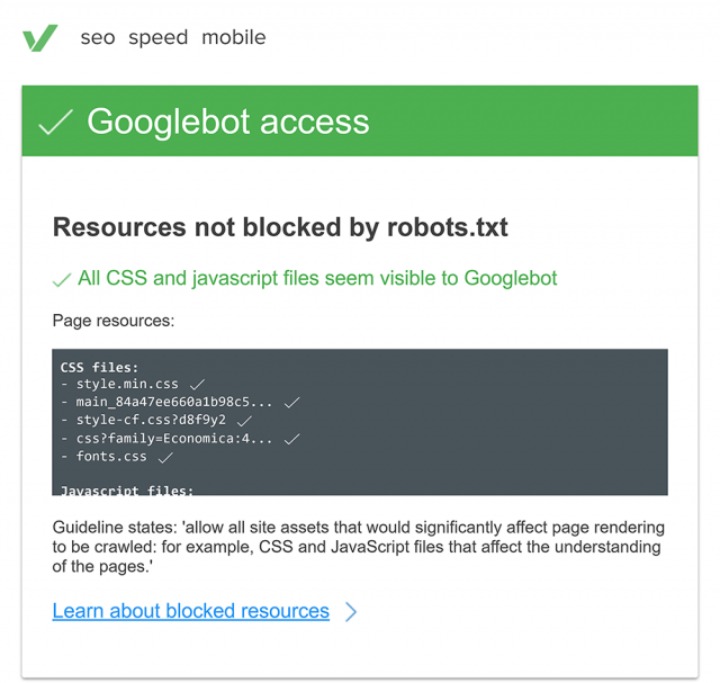Open the speed menu item

pyautogui.click(x=158, y=38)
